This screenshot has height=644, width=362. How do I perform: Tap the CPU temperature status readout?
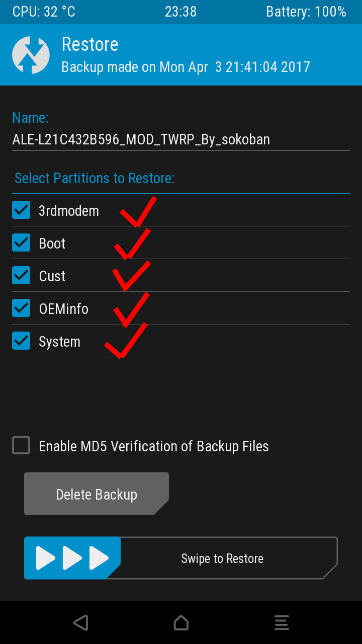44,12
